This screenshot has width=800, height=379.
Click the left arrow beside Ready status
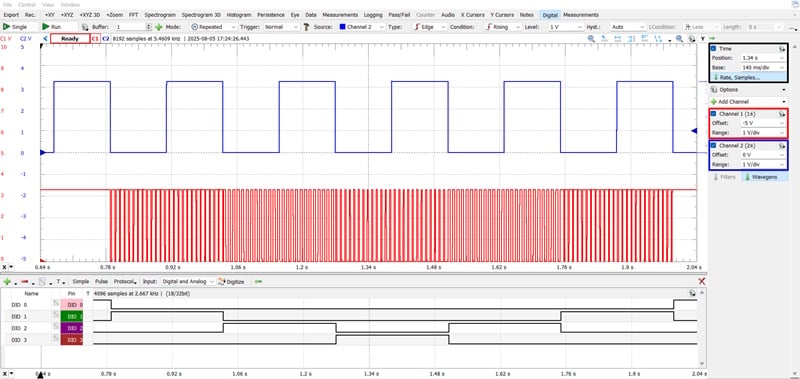[x=45, y=38]
